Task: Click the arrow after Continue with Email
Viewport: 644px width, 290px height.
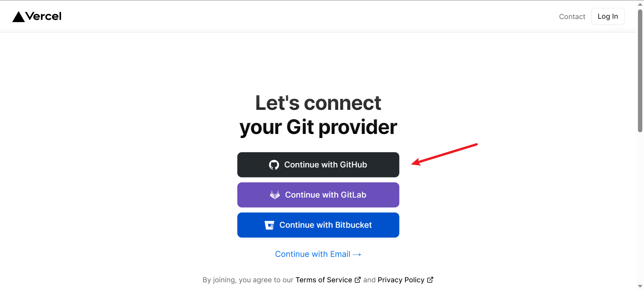Action: (x=357, y=255)
